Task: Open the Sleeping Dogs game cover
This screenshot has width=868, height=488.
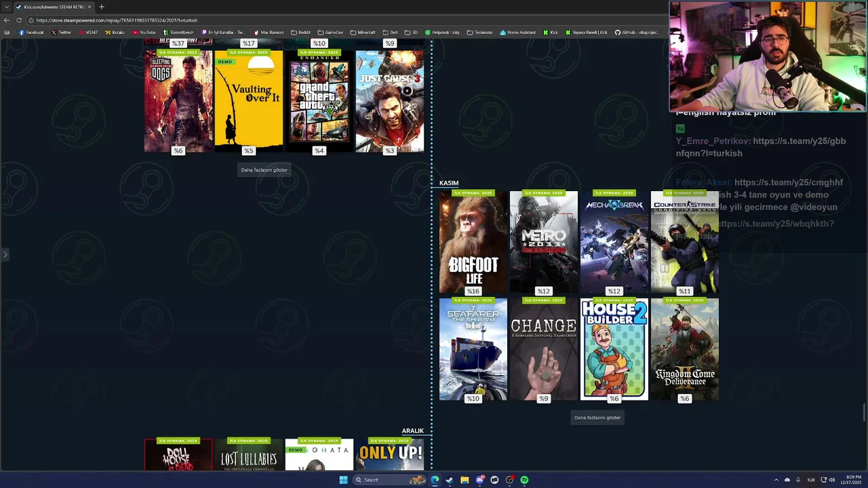Action: tap(178, 101)
